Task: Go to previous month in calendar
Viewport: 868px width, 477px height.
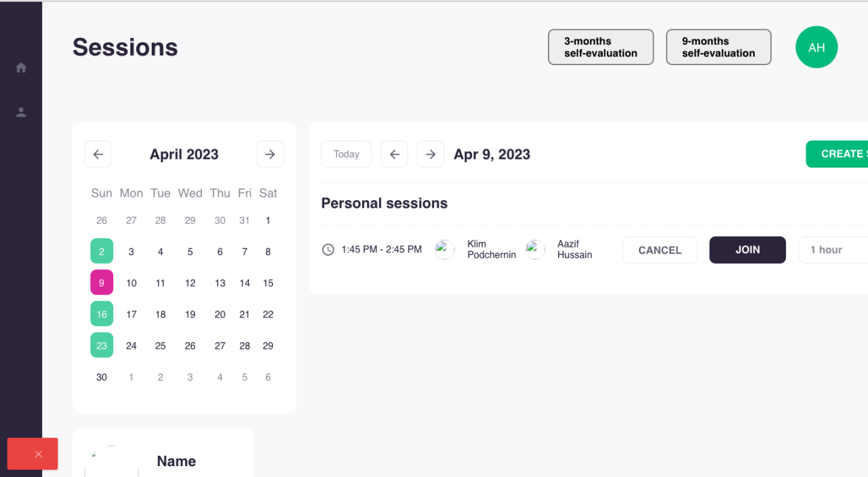Action: coord(98,154)
